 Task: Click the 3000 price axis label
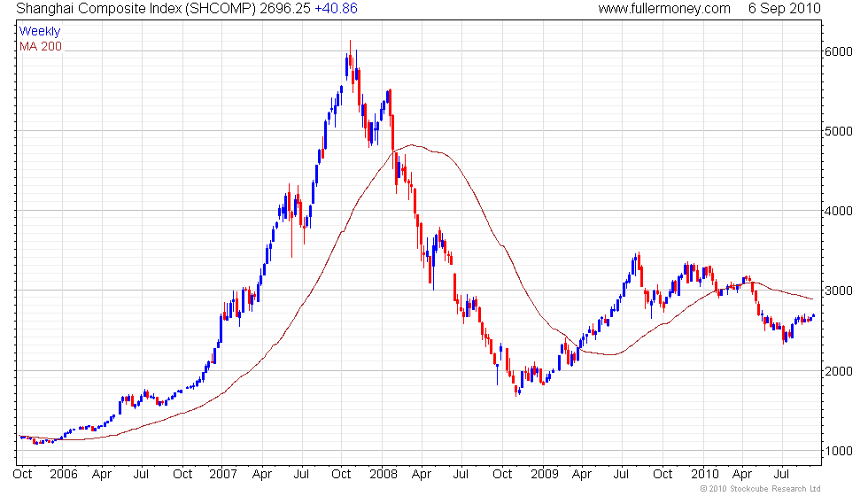click(839, 291)
